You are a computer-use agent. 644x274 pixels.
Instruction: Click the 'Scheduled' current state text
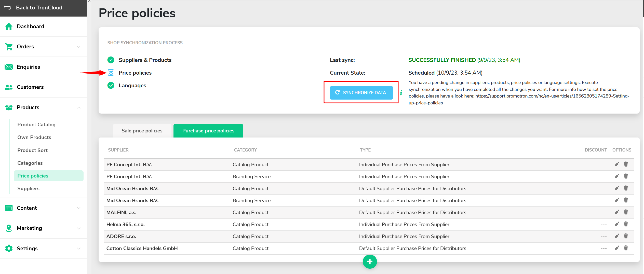pyautogui.click(x=421, y=73)
